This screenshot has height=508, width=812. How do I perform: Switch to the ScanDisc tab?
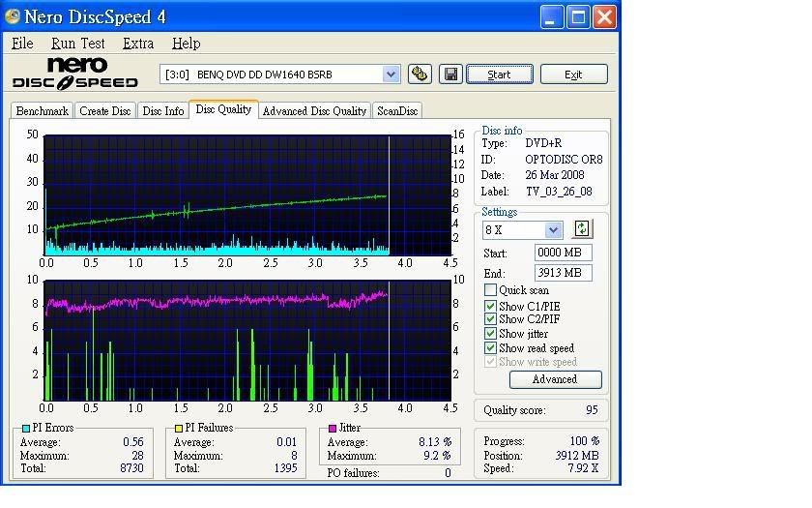pyautogui.click(x=397, y=111)
